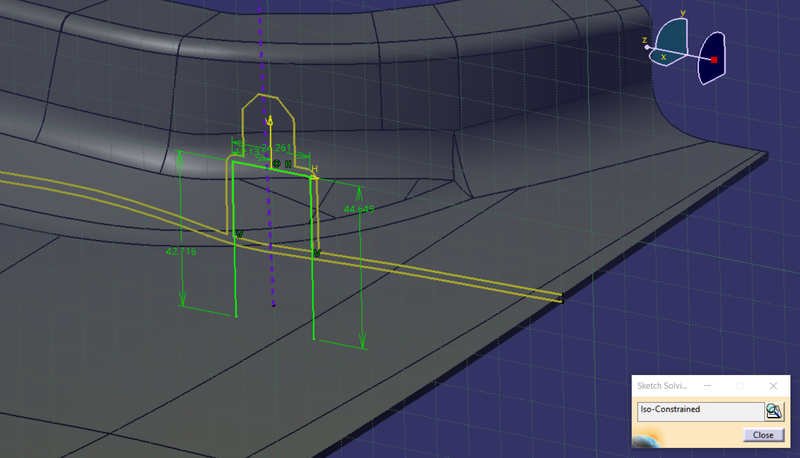This screenshot has width=800, height=458.
Task: Click the compass x-axis label
Action: (x=663, y=58)
